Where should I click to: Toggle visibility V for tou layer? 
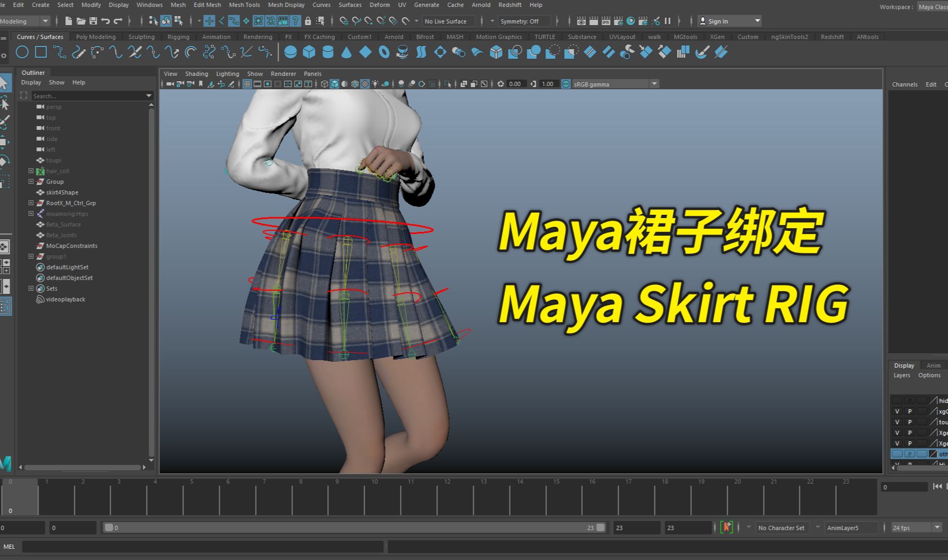tap(897, 422)
